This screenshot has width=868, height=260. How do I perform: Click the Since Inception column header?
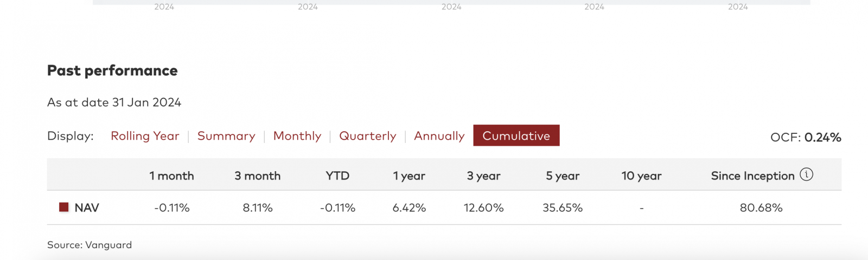(752, 175)
